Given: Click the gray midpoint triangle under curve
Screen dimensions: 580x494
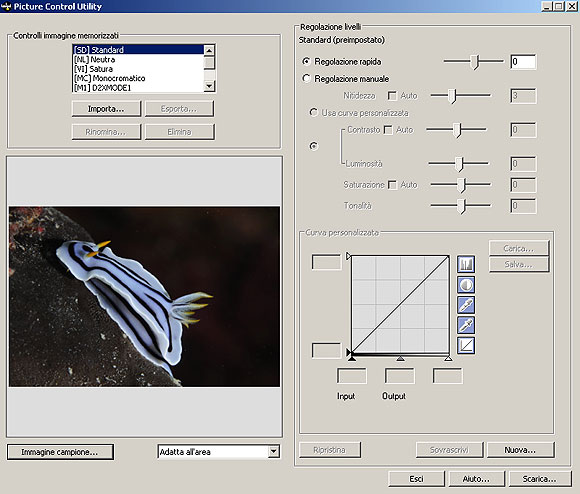Looking at the screenshot, I should click(x=400, y=358).
